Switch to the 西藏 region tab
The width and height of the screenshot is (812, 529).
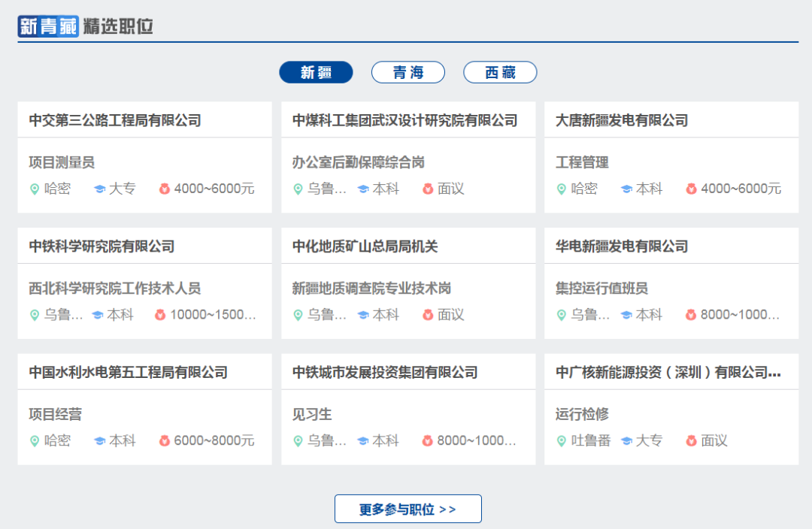pos(500,72)
